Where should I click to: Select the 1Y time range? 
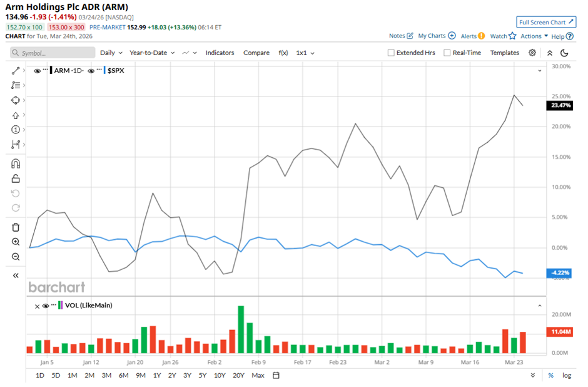pyautogui.click(x=157, y=375)
